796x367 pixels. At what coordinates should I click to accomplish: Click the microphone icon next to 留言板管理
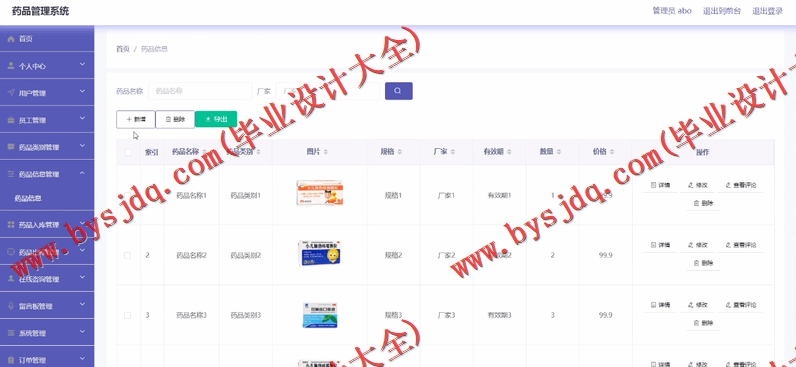pyautogui.click(x=11, y=306)
